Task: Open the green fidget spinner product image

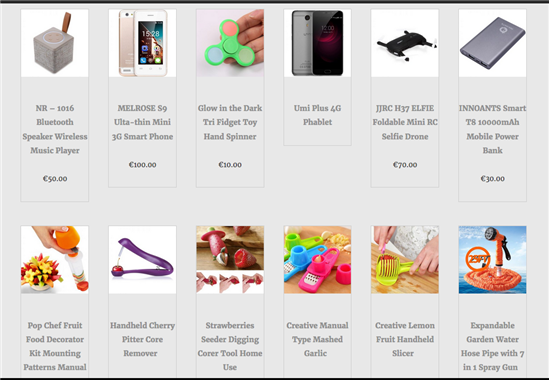Action: click(230, 43)
